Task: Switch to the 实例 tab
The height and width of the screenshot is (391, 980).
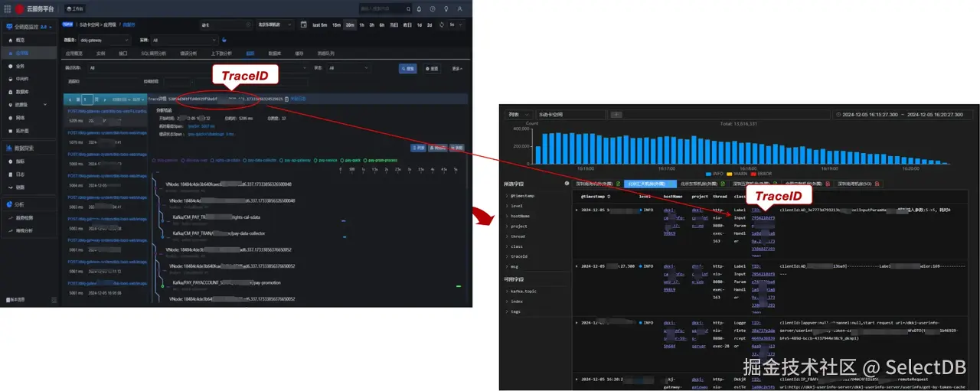Action: pyautogui.click(x=100, y=54)
